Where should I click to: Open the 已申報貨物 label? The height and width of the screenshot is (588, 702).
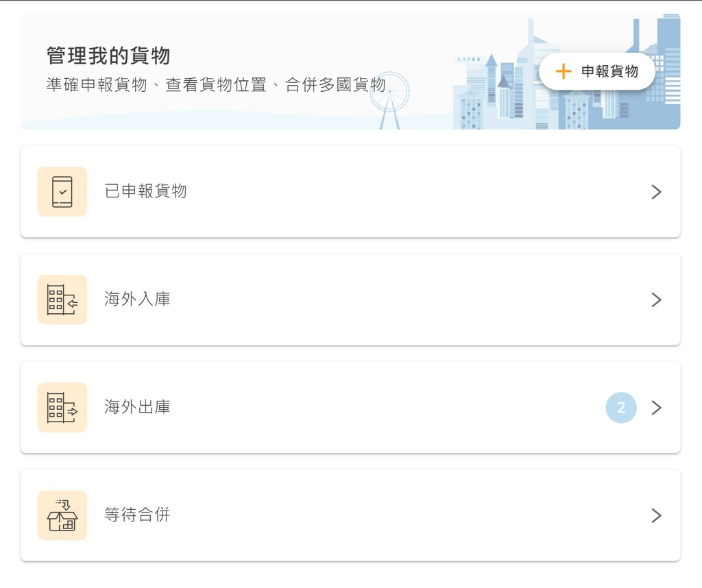[145, 191]
